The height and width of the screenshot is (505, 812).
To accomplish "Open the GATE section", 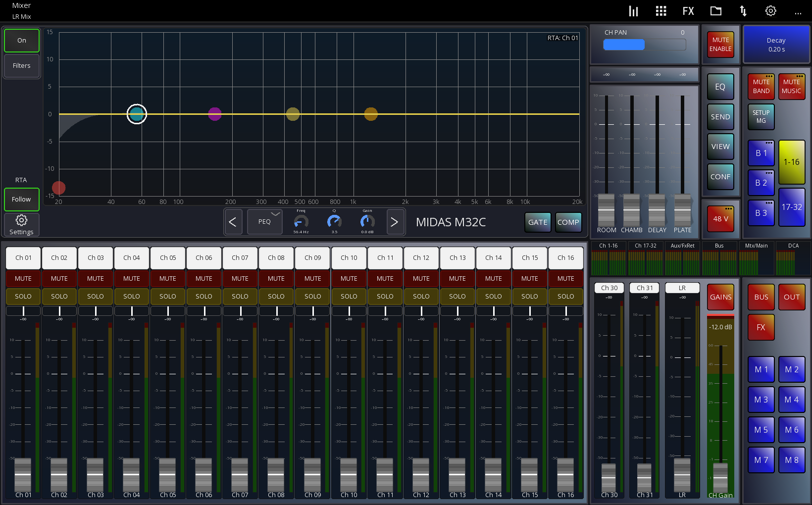I will tap(538, 222).
